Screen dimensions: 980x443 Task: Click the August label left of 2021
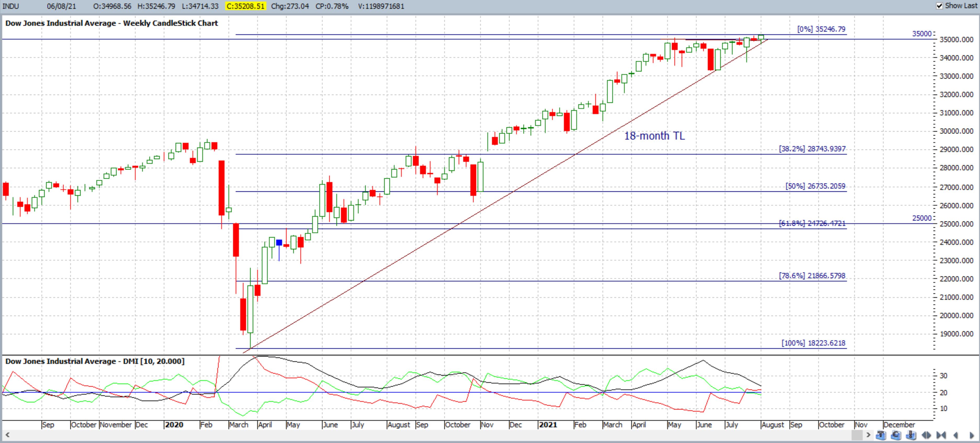click(399, 425)
